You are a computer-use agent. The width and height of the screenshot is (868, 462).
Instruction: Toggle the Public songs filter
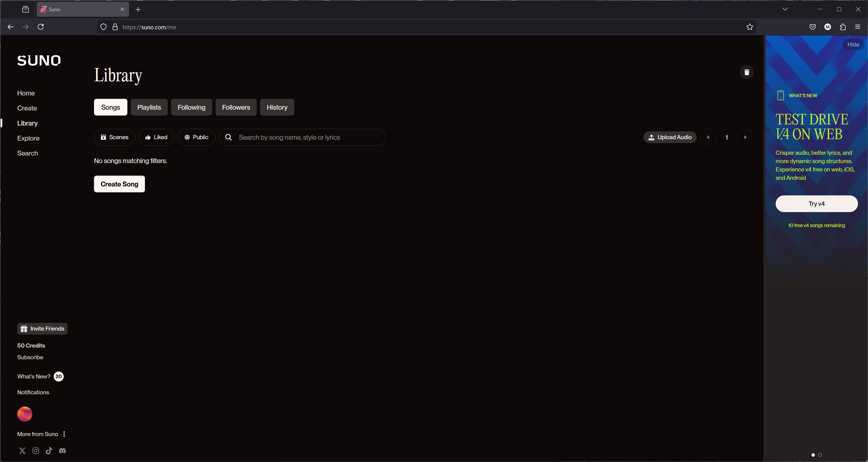coord(196,137)
